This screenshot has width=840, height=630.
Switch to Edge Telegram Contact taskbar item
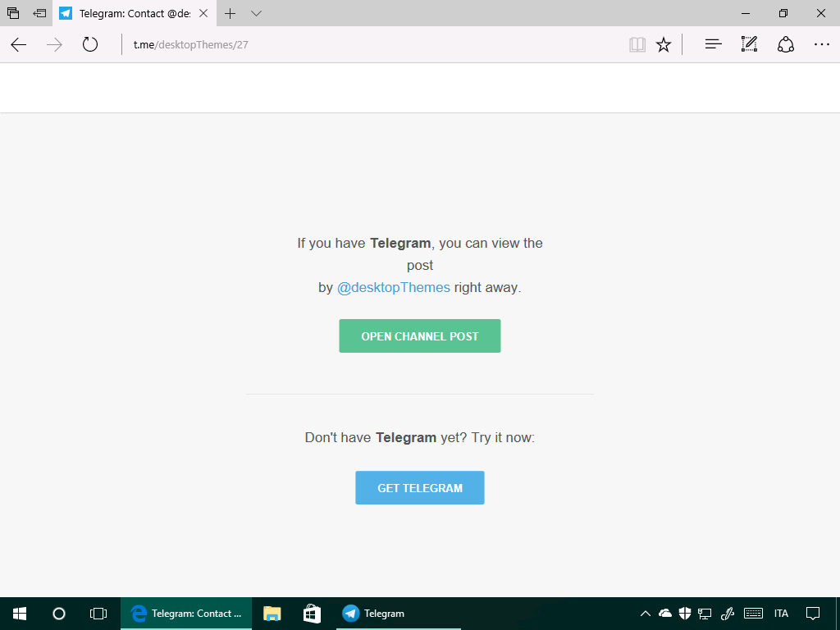[186, 614]
